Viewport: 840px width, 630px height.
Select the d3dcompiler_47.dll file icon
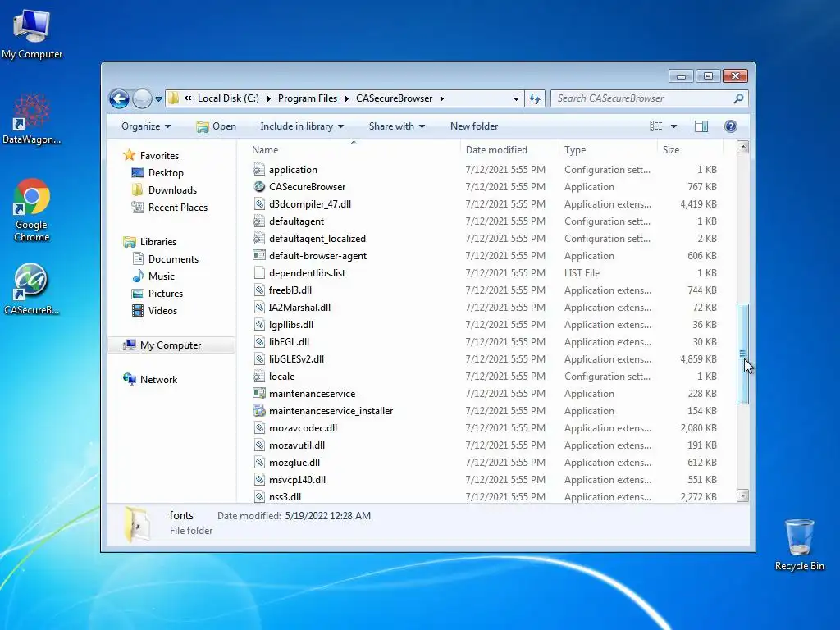click(259, 204)
